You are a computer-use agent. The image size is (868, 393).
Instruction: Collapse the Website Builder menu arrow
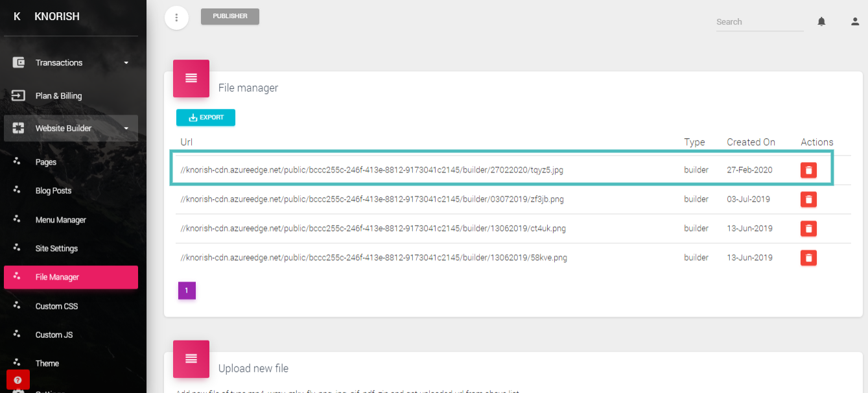126,128
